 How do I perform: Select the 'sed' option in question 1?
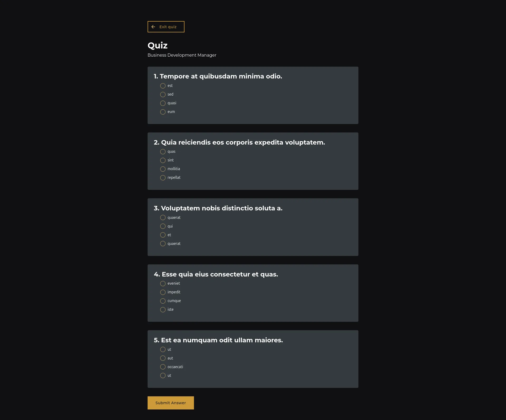tap(163, 95)
